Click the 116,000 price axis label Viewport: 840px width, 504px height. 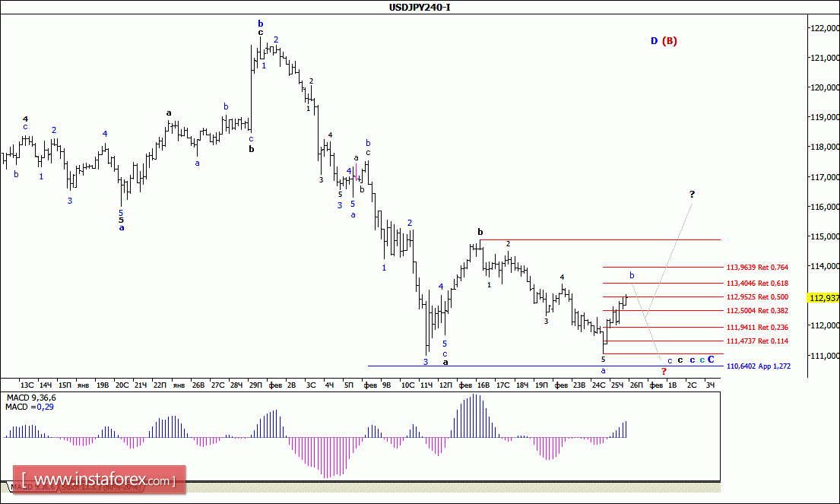825,206
